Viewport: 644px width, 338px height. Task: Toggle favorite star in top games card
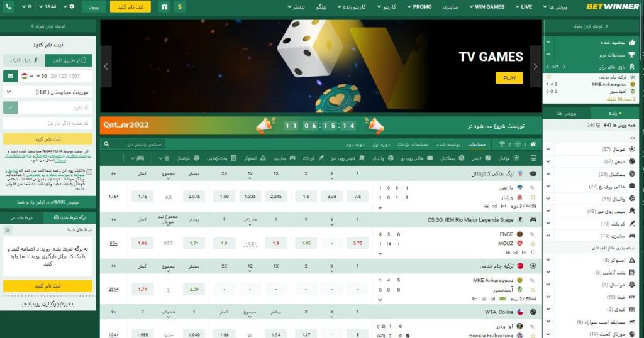point(548,77)
